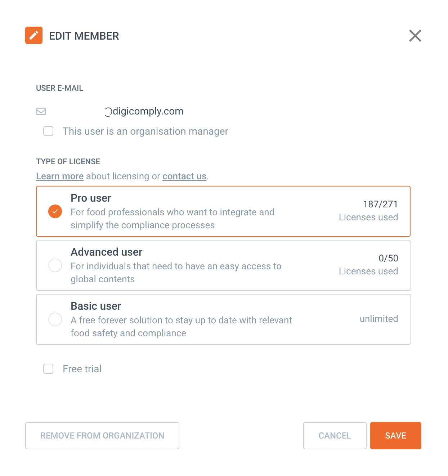The height and width of the screenshot is (476, 448).
Task: Tick the Free trial checkbox
Action: point(48,369)
